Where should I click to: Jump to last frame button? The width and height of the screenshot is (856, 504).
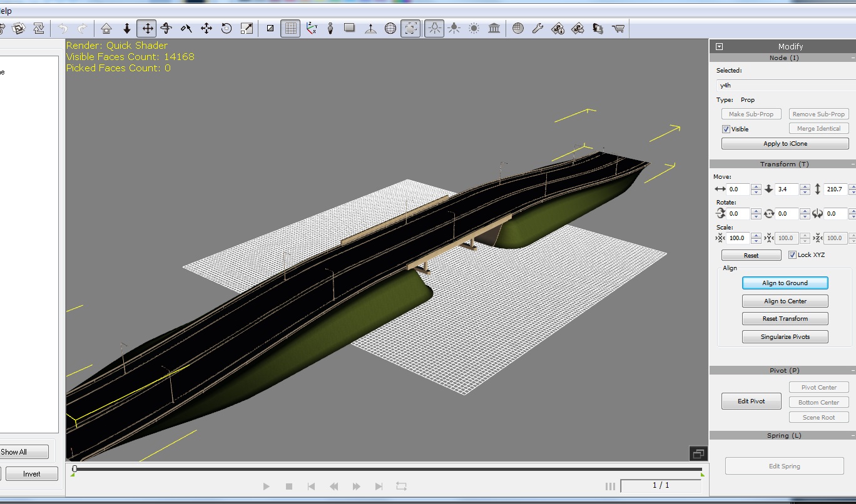379,486
